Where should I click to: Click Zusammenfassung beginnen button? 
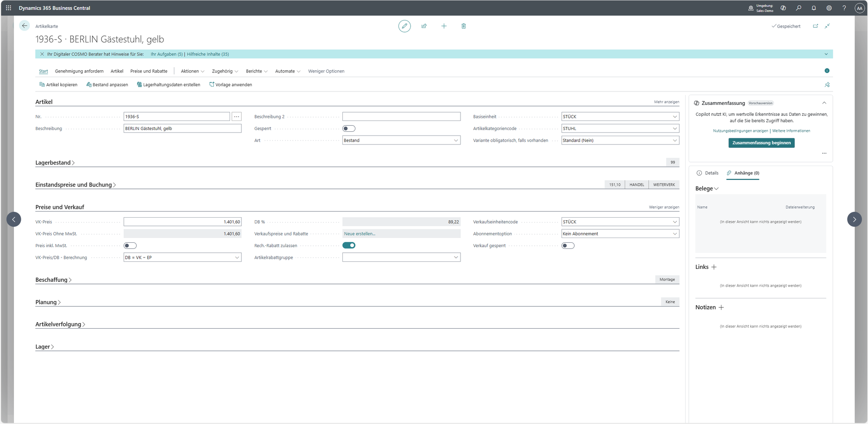761,143
